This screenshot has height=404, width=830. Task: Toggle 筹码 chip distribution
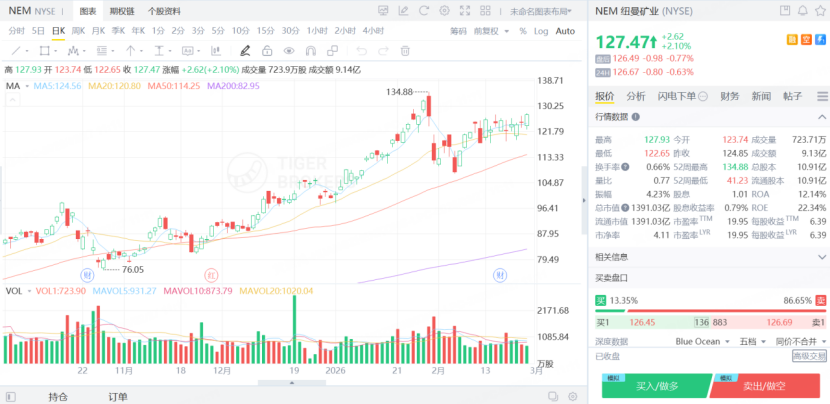tap(458, 31)
